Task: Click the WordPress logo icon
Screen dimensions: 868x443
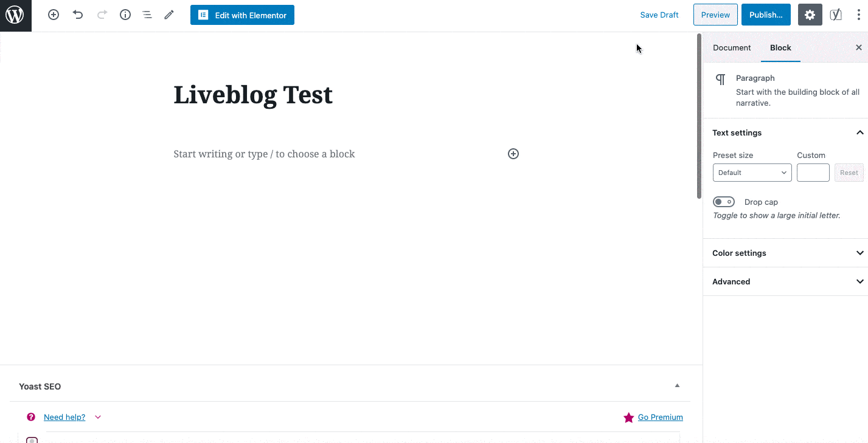Action: click(15, 15)
